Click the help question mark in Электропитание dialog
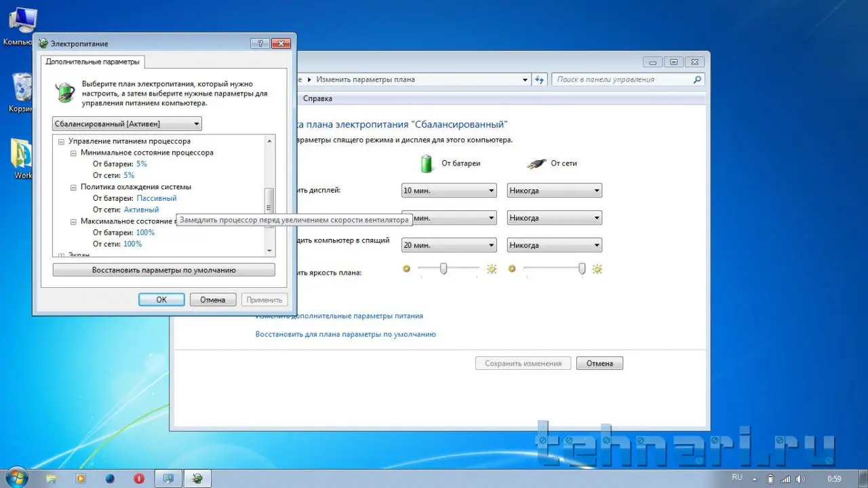Image resolution: width=868 pixels, height=488 pixels. tap(260, 43)
